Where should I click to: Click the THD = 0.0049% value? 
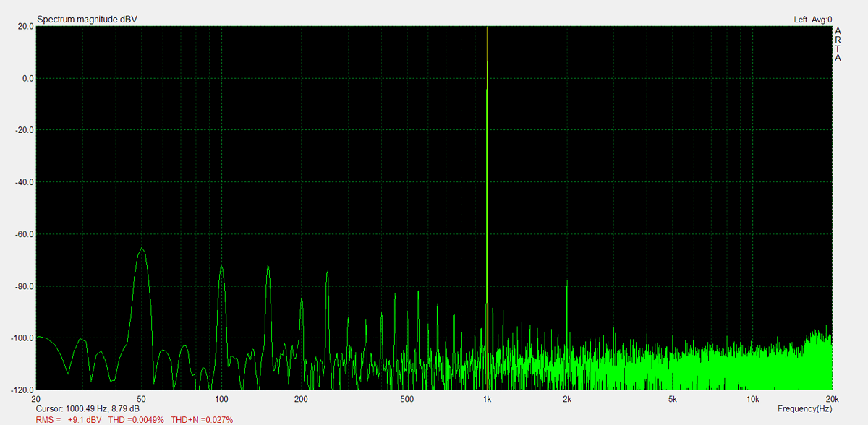pyautogui.click(x=136, y=419)
